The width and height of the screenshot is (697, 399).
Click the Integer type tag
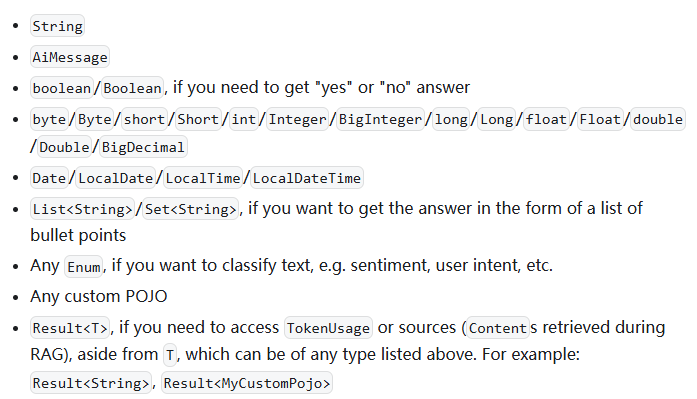pyautogui.click(x=297, y=119)
